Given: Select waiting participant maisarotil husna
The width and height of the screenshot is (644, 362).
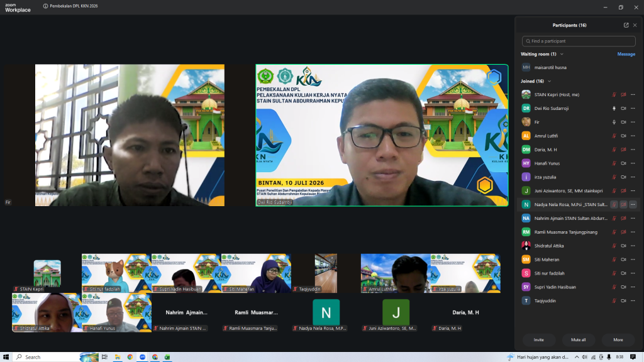Looking at the screenshot, I should click(x=579, y=67).
